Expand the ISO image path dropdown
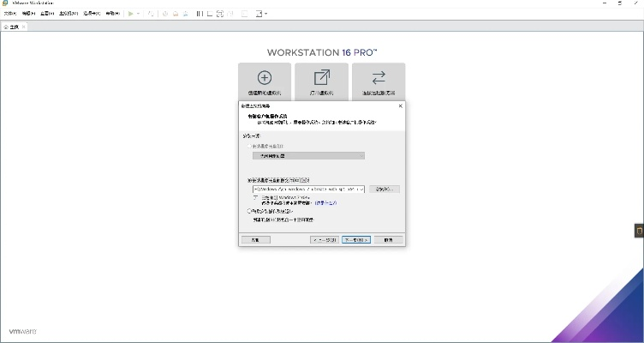 [x=361, y=189]
